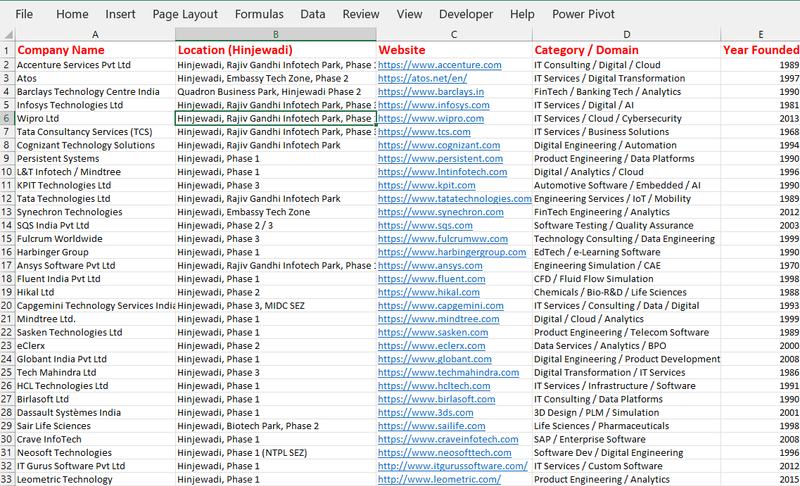Open the itgurussoftware.com link
The image size is (800, 486).
point(453,466)
